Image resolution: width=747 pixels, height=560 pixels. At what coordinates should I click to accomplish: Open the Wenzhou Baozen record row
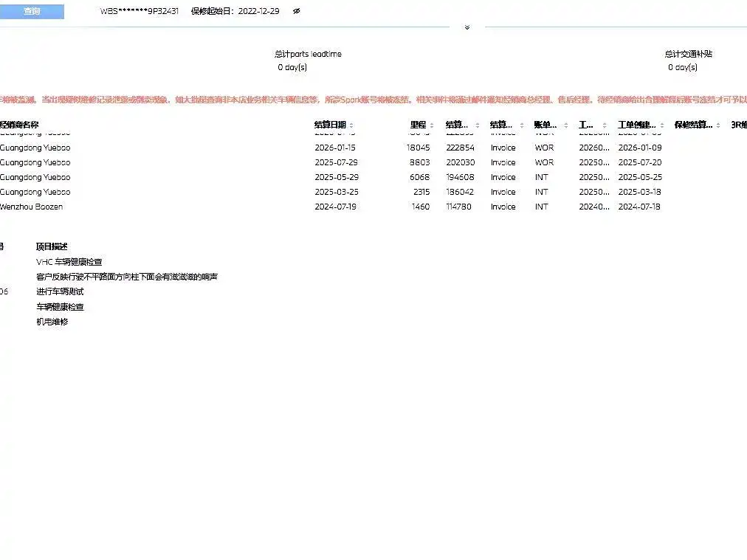click(x=32, y=207)
